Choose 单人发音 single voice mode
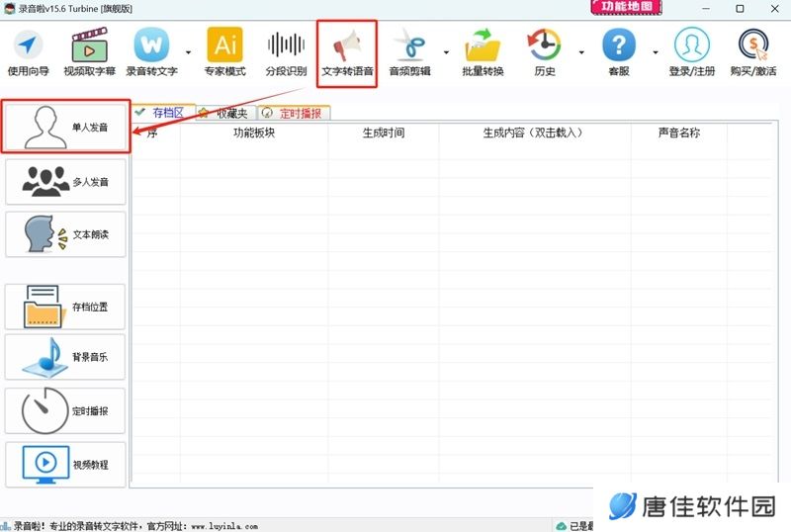Viewport: 791px width, 532px height. tap(65, 127)
